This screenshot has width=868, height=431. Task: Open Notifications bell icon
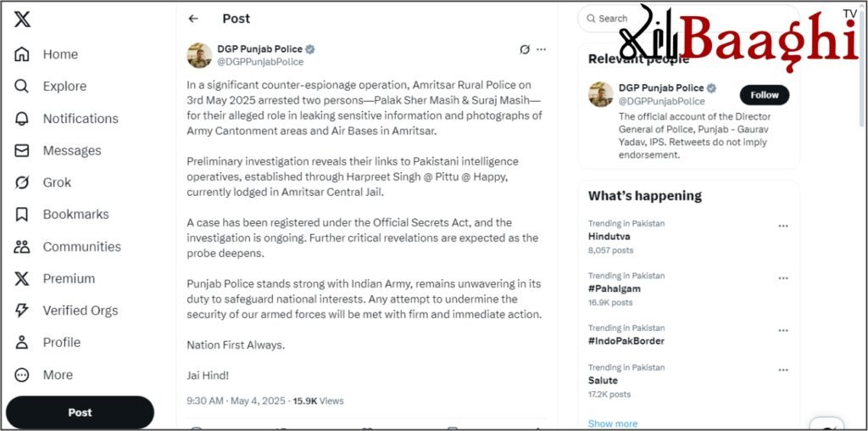pos(22,118)
